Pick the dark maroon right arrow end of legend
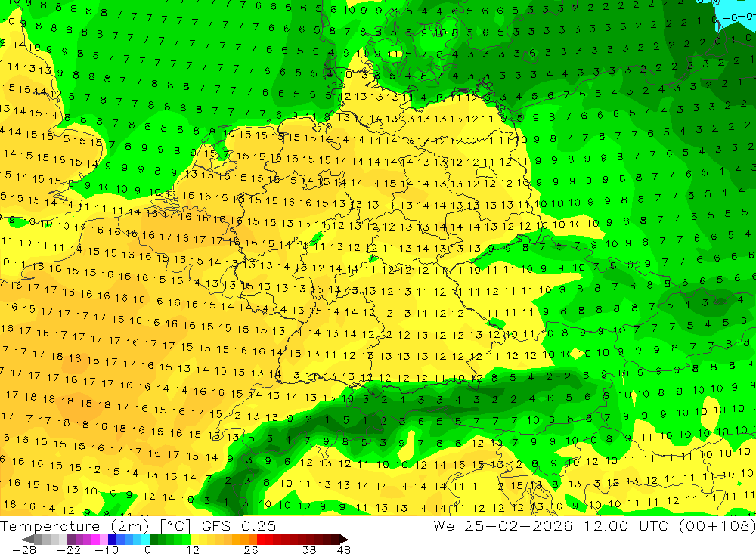This screenshot has height=554, width=756. point(342,539)
